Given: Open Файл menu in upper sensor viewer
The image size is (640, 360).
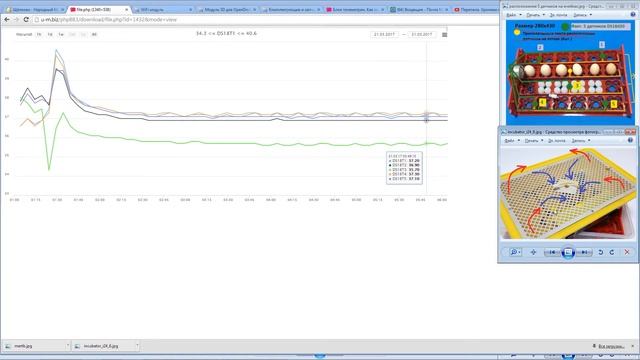Looking at the screenshot, I should (513, 15).
